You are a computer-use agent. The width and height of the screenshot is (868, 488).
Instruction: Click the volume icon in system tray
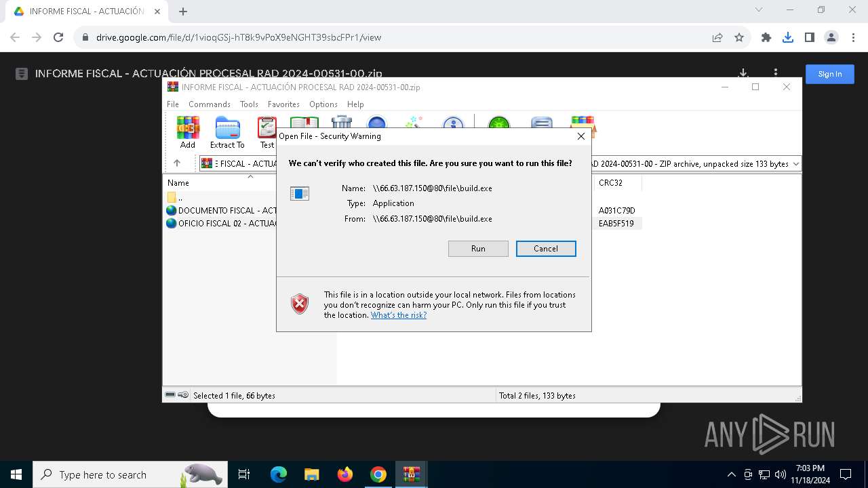781,474
